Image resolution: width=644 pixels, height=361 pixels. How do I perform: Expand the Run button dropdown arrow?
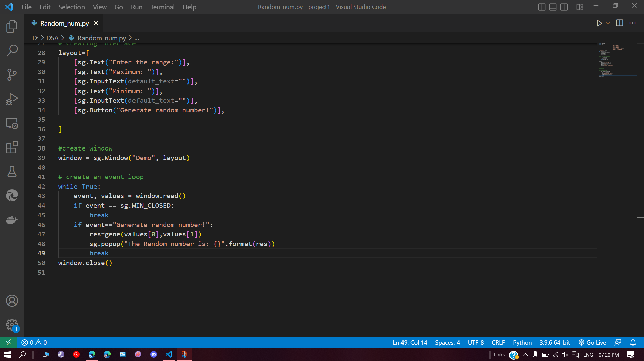coord(608,23)
